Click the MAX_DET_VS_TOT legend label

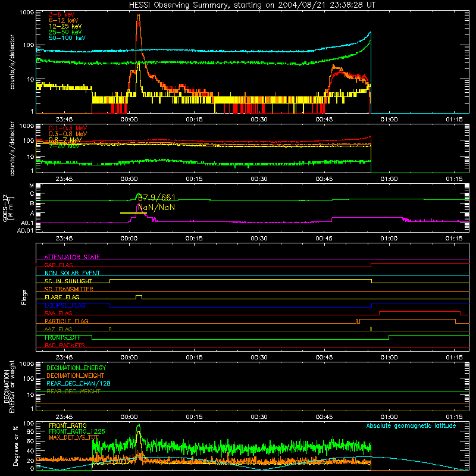pos(74,437)
